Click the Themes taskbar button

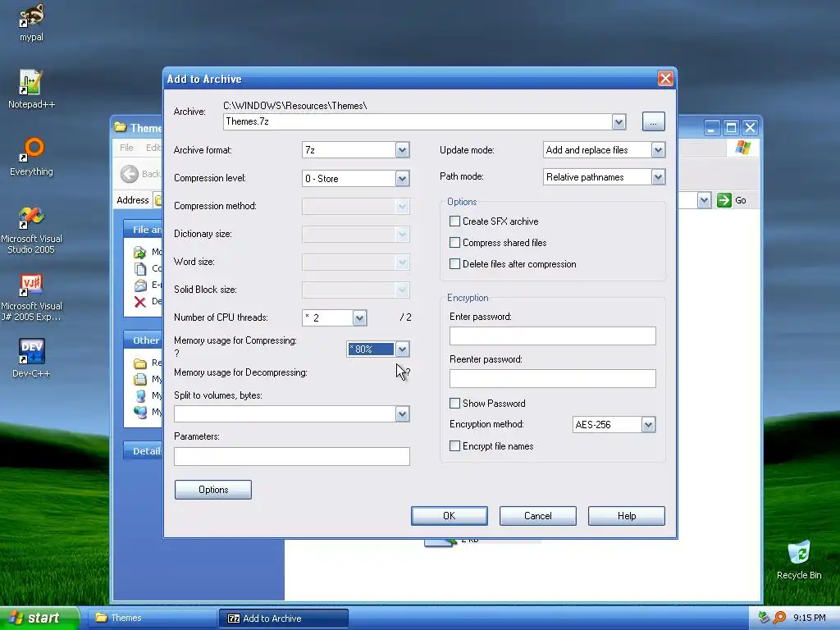pyautogui.click(x=152, y=619)
